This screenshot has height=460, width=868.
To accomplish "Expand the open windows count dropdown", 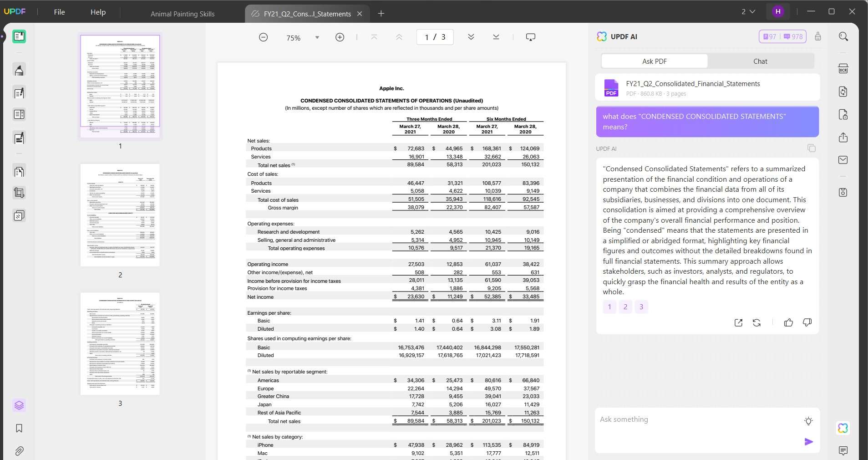I will click(748, 11).
